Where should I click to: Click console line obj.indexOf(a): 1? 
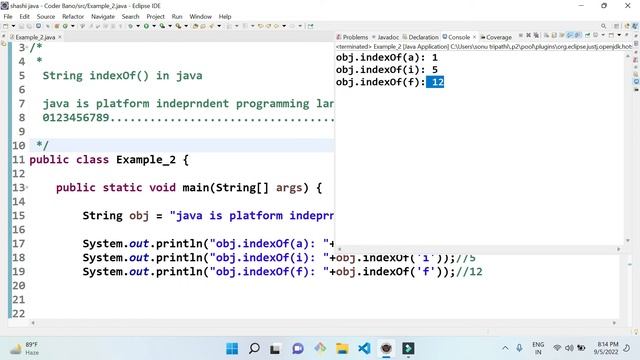[387, 57]
